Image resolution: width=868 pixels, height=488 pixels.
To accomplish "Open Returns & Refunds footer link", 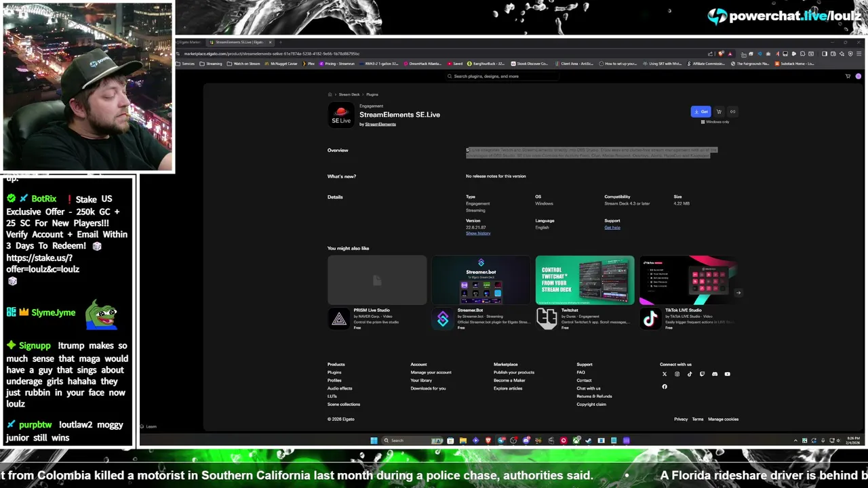I will pos(594,396).
